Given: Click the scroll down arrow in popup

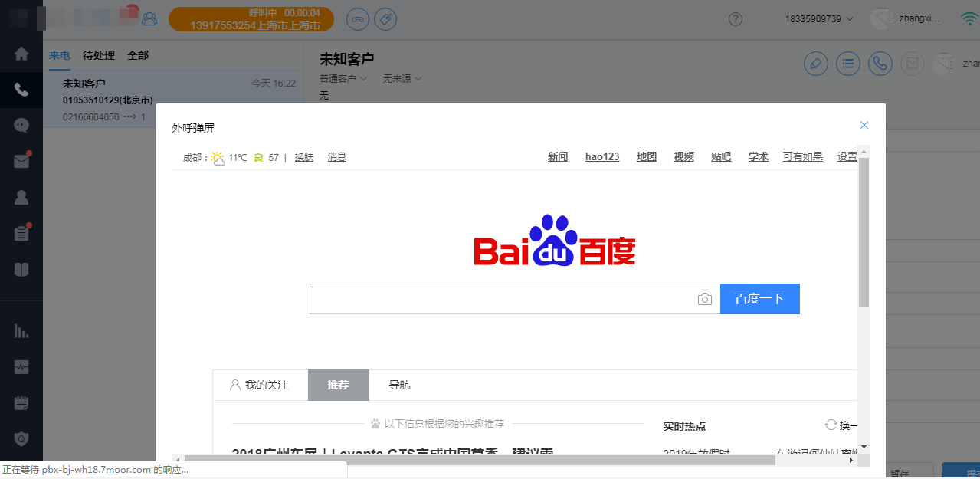Looking at the screenshot, I should click(x=864, y=446).
